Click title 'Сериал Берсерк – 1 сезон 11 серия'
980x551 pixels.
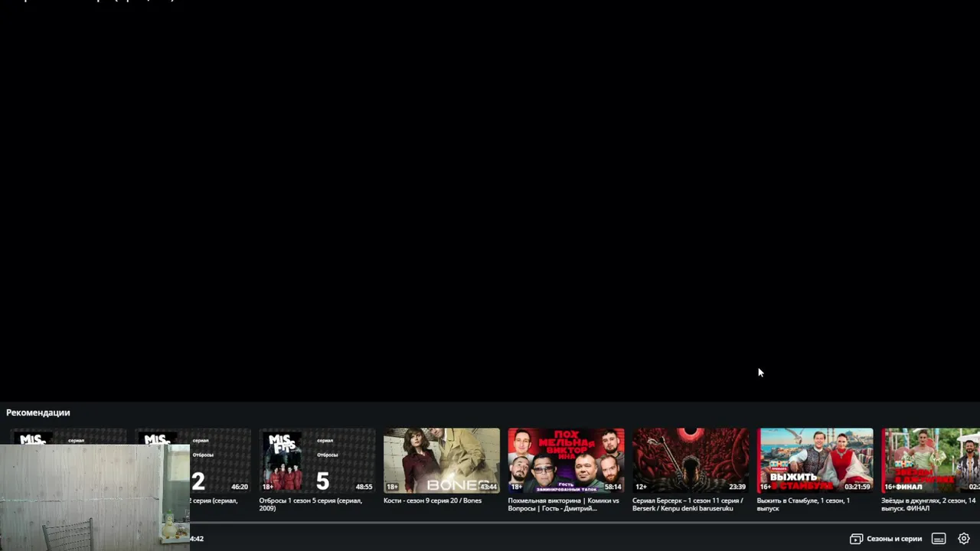pyautogui.click(x=688, y=504)
